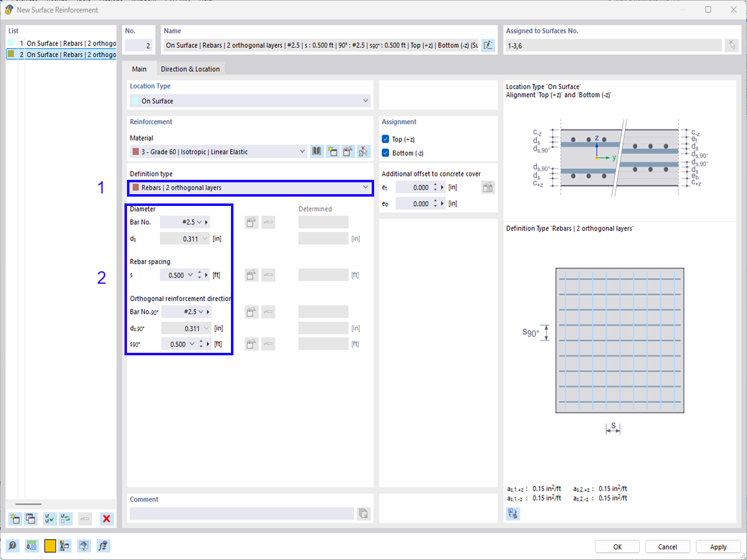Click the table icon in s90° row
This screenshot has height=560, width=747.
[251, 343]
